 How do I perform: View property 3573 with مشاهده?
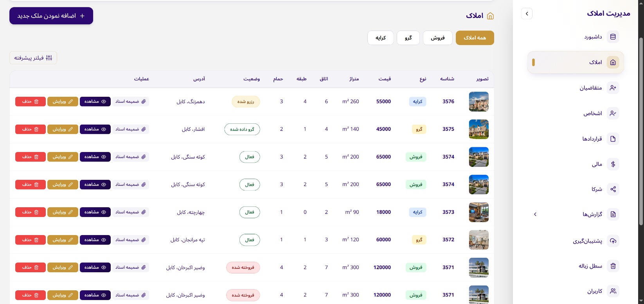tap(95, 212)
